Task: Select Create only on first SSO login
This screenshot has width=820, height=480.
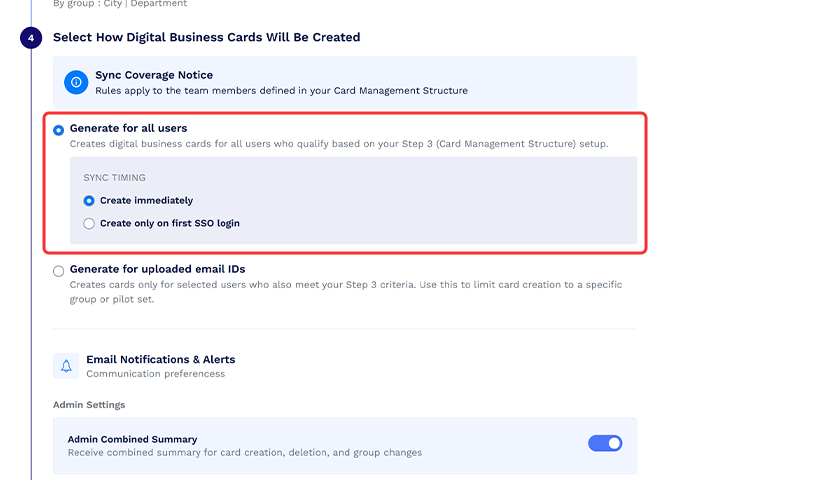Action: pos(89,223)
